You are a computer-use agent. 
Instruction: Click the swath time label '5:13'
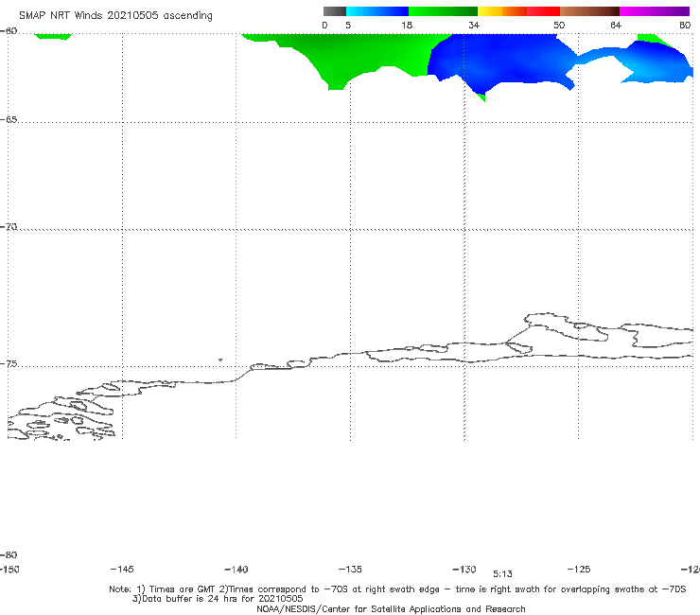click(x=502, y=574)
